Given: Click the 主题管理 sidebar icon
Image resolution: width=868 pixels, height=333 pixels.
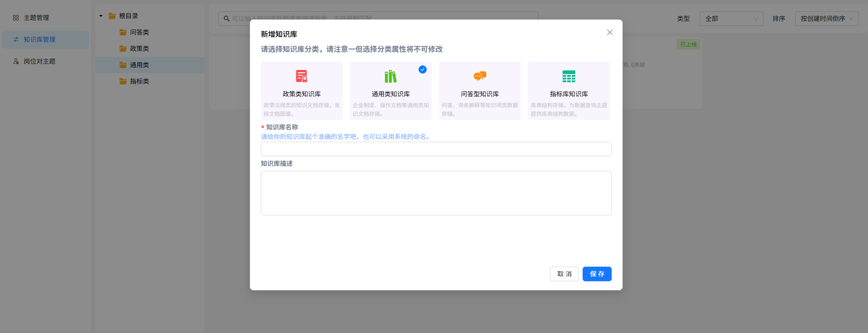Looking at the screenshot, I should 16,18.
